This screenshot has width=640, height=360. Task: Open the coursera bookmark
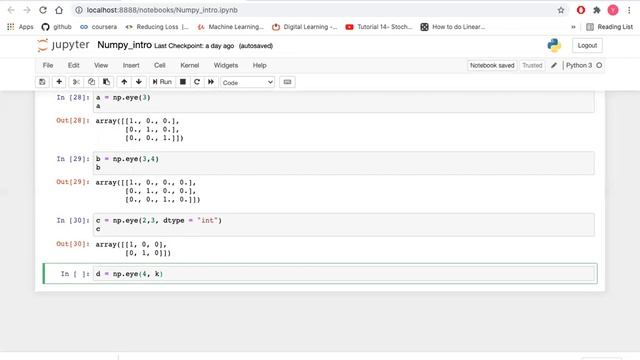point(98,27)
